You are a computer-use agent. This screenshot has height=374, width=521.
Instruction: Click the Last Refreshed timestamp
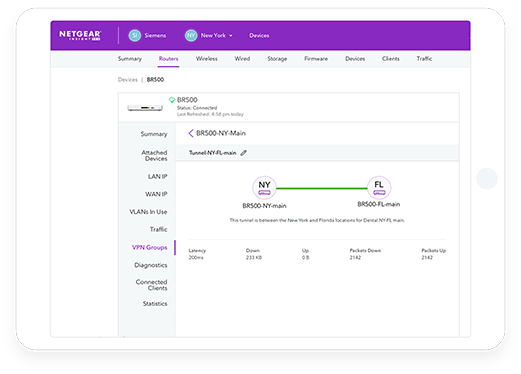[210, 114]
